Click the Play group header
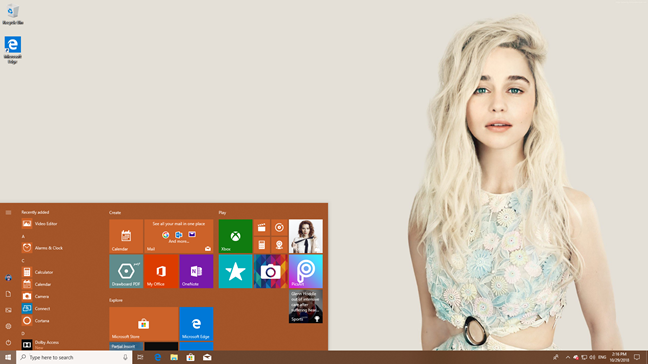 222,213
